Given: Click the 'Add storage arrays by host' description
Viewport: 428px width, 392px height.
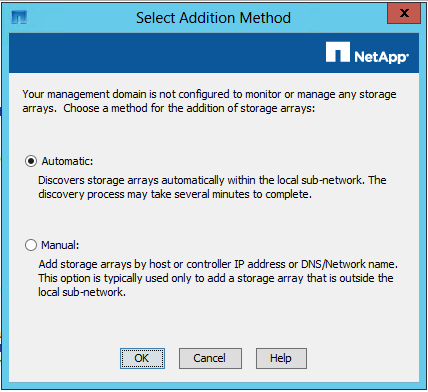Looking at the screenshot, I should tap(218, 264).
